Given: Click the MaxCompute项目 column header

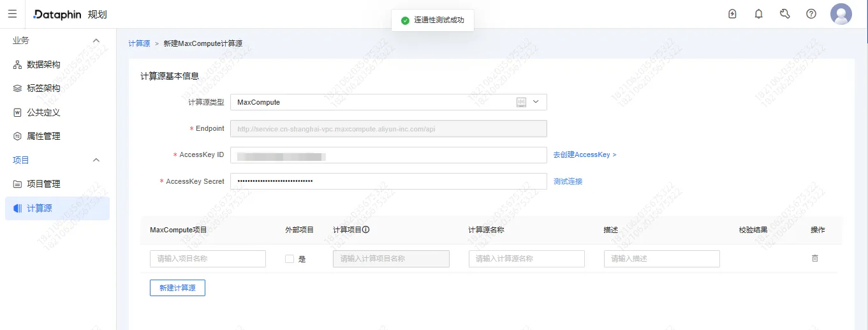Looking at the screenshot, I should [179, 230].
